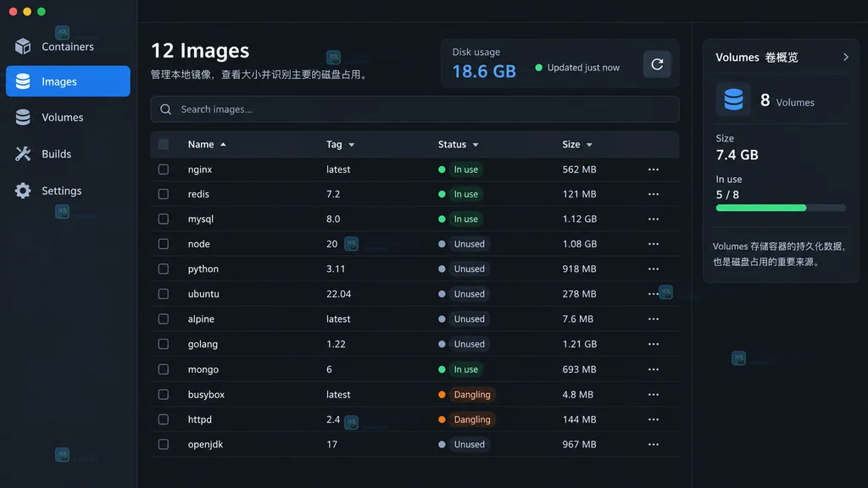Open more actions for redis image
Viewport: 868px width, 488px height.
point(654,194)
